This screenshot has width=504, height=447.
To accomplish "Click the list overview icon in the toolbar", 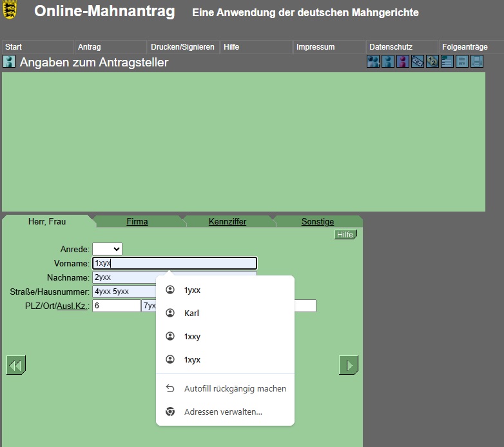I will click(x=447, y=62).
